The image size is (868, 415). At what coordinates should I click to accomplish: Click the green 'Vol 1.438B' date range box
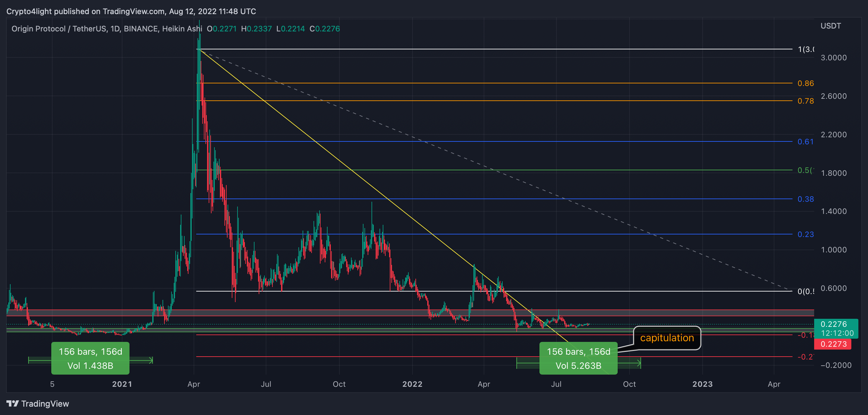90,358
